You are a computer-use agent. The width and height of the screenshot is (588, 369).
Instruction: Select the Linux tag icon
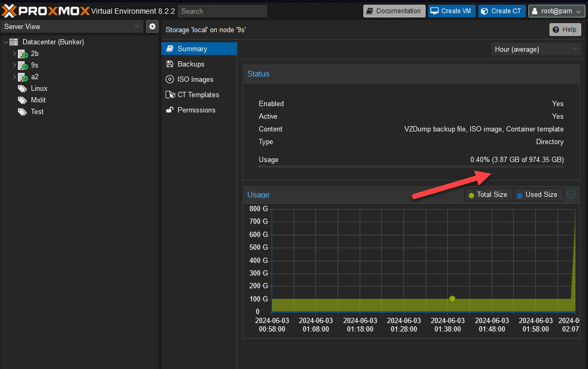pos(23,89)
